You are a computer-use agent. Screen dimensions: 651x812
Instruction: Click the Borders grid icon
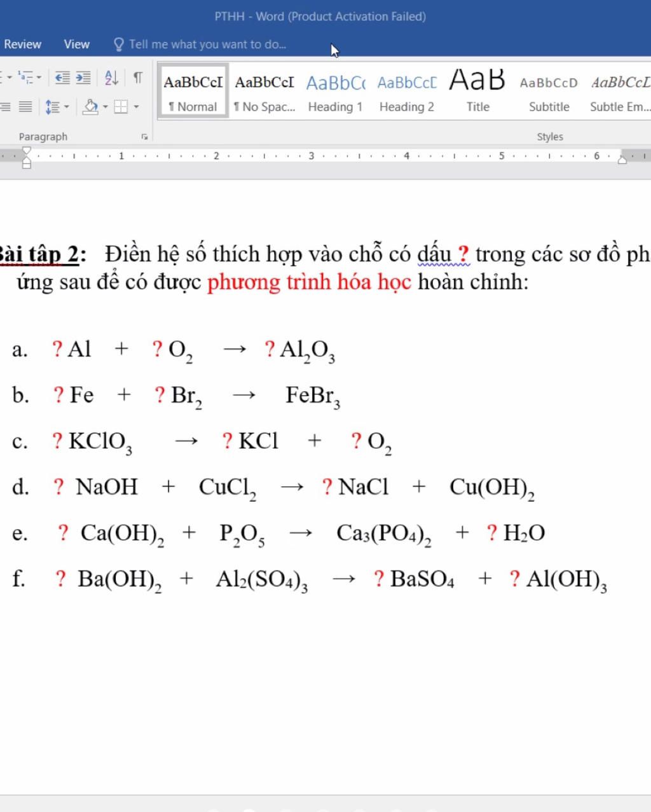coord(121,107)
